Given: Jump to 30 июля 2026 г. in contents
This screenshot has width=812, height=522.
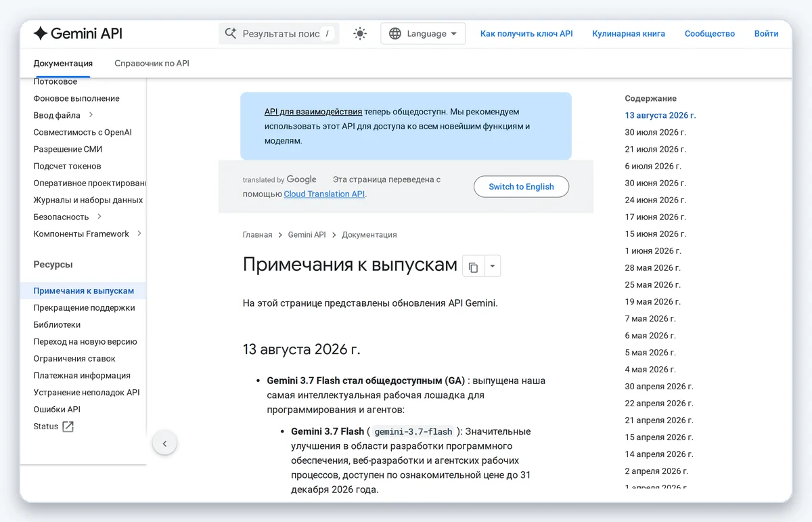Looking at the screenshot, I should pos(655,132).
